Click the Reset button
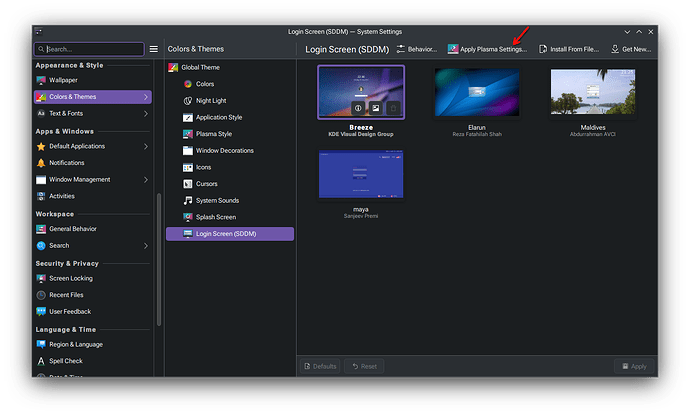 pyautogui.click(x=364, y=366)
